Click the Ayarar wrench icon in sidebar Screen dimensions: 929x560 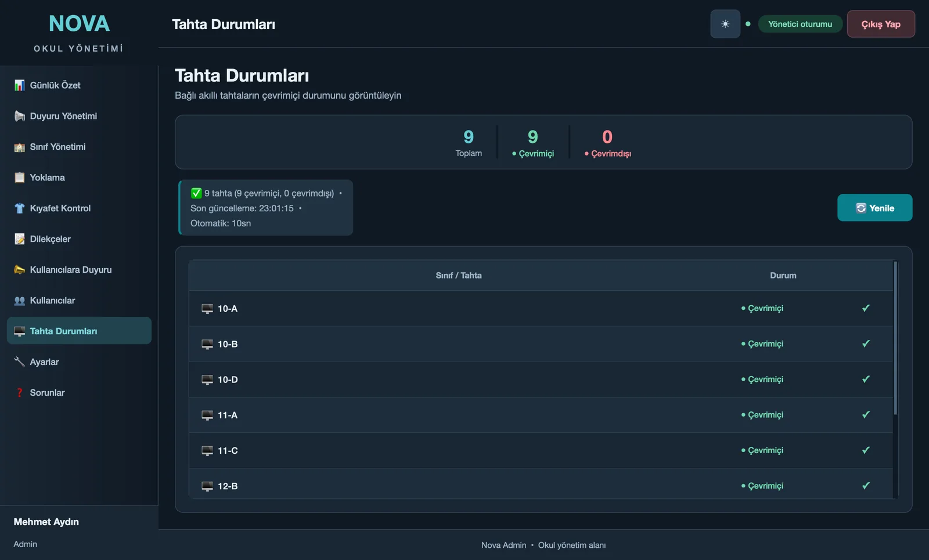(x=20, y=362)
